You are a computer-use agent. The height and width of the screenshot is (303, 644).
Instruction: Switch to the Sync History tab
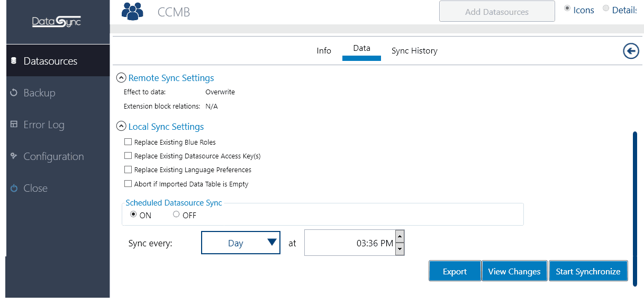(414, 51)
